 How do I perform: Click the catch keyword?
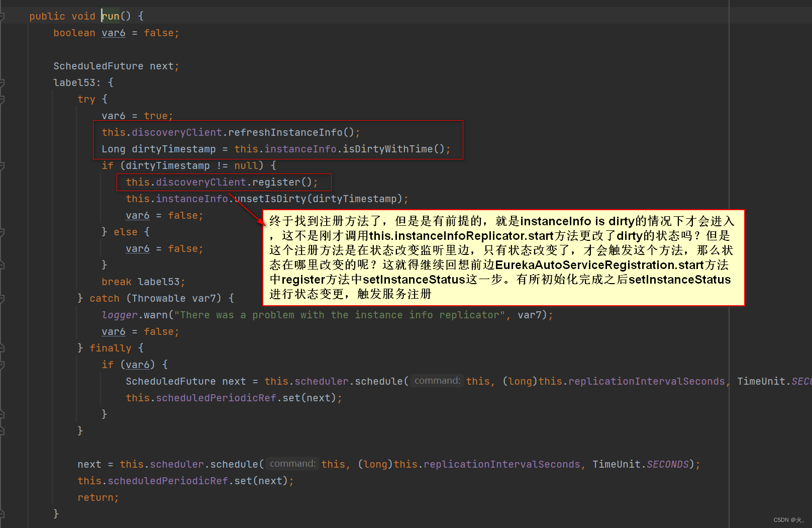[105, 298]
